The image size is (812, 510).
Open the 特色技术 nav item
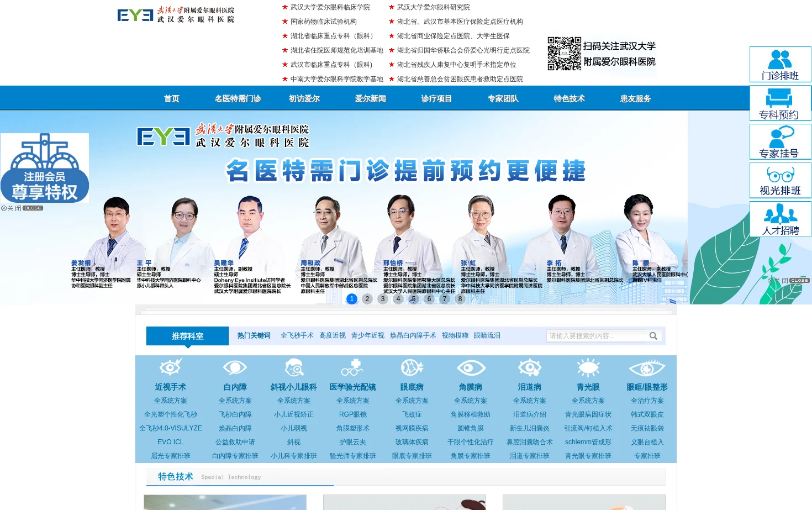pos(570,98)
